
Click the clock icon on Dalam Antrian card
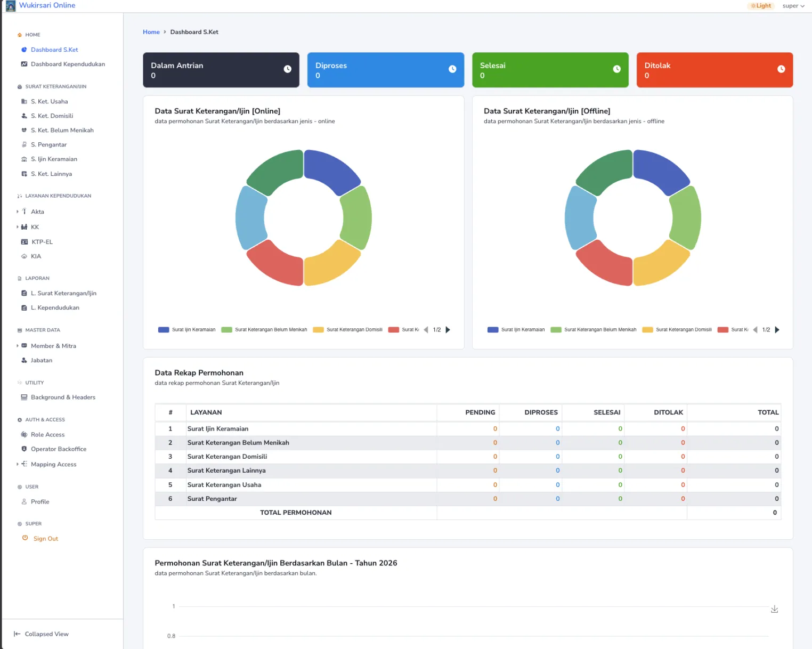[x=287, y=69]
